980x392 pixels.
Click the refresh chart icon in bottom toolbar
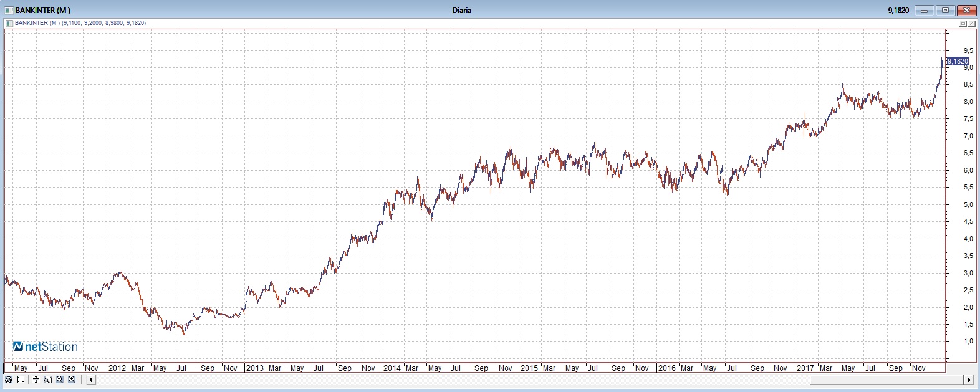tap(9, 380)
